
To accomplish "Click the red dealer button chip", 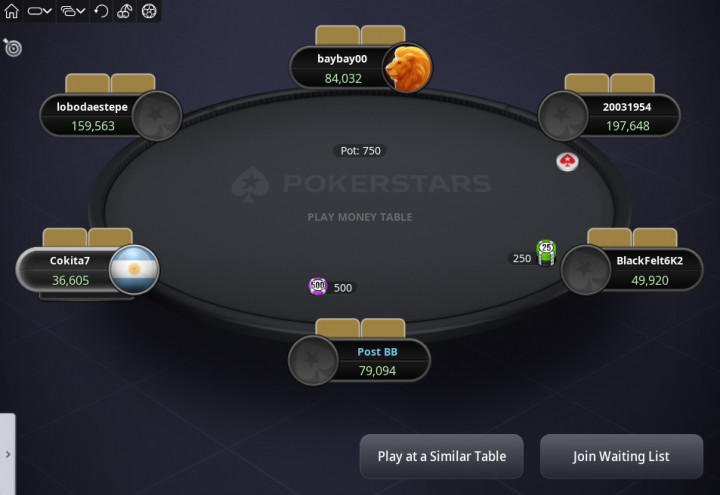I will (568, 162).
